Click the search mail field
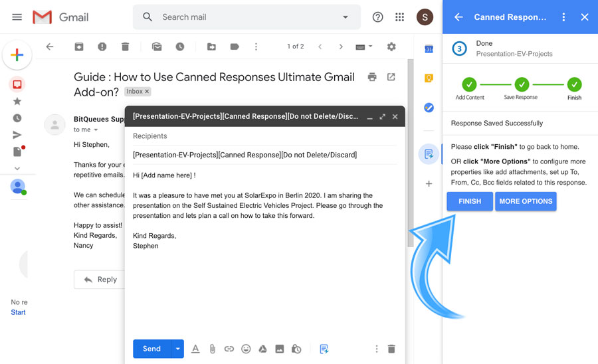598x364 pixels. tap(248, 17)
